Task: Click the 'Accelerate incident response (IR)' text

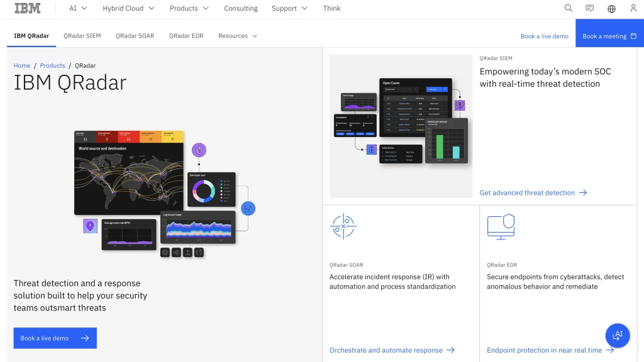Action: (x=392, y=282)
